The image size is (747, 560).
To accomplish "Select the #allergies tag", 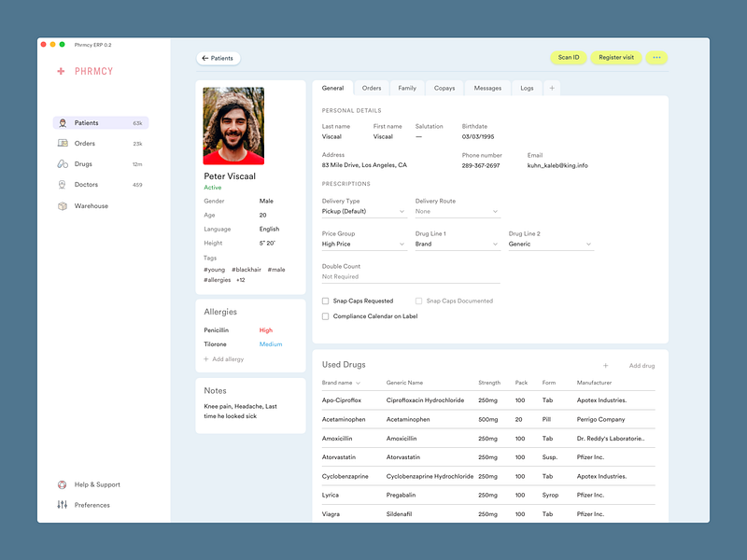I will click(218, 280).
